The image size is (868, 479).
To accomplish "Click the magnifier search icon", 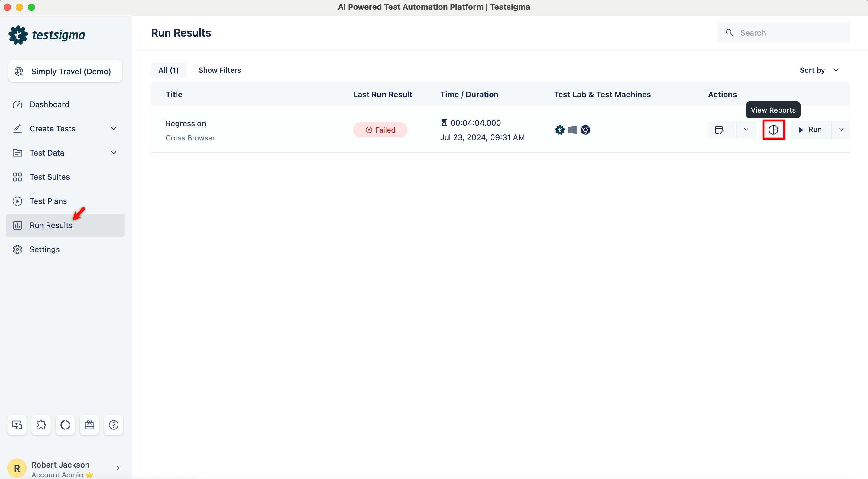I will click(x=730, y=33).
